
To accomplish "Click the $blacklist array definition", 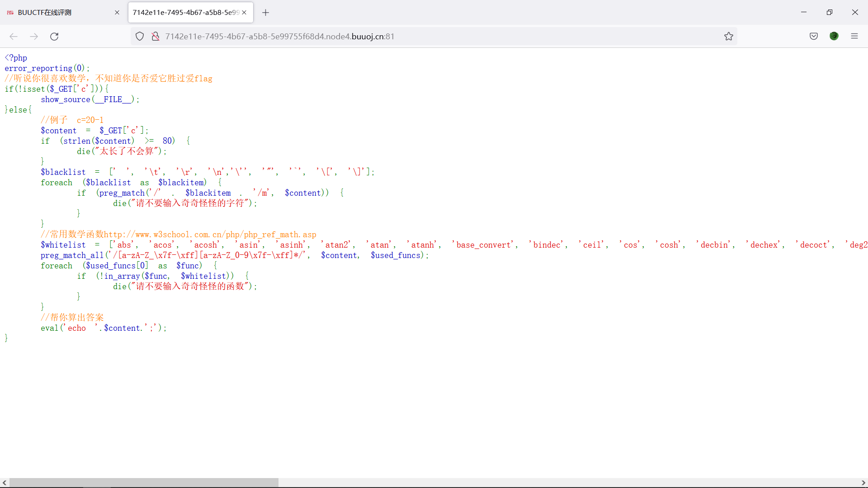I will (x=208, y=172).
